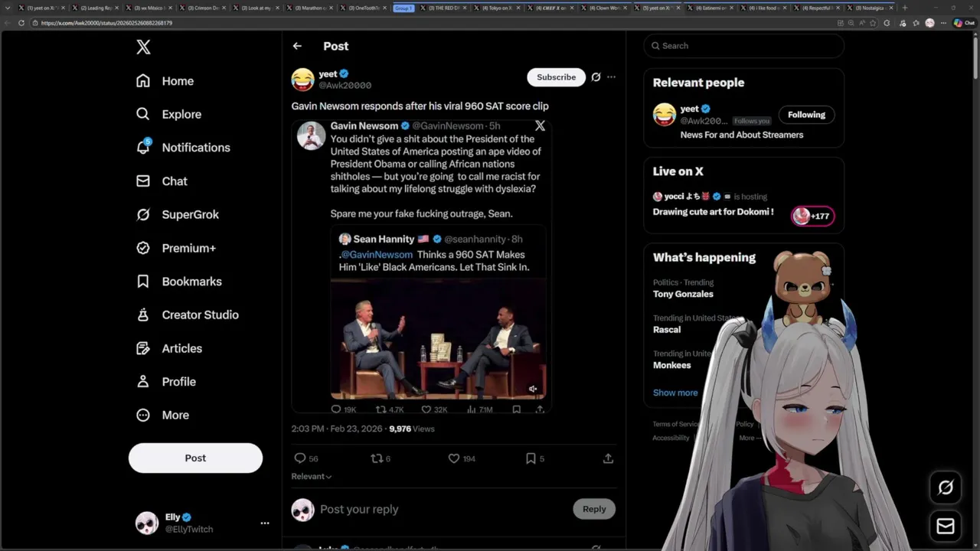Open the More menu in sidebar
The width and height of the screenshot is (980, 551).
coord(162,415)
